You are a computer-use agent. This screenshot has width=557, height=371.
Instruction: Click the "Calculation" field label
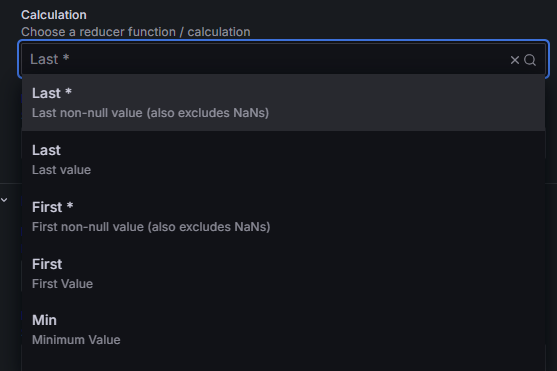[x=54, y=15]
